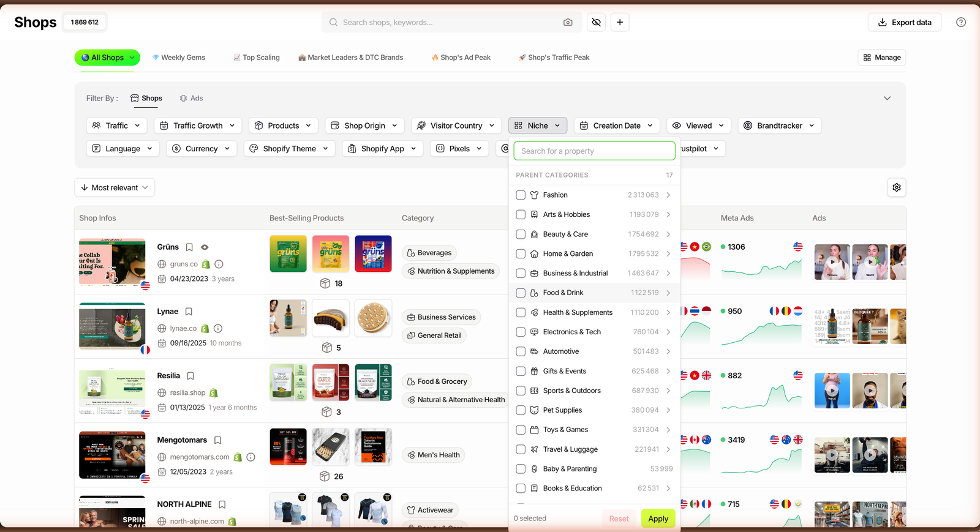Click the Shopify icon next to resilia.shop

[x=214, y=393]
